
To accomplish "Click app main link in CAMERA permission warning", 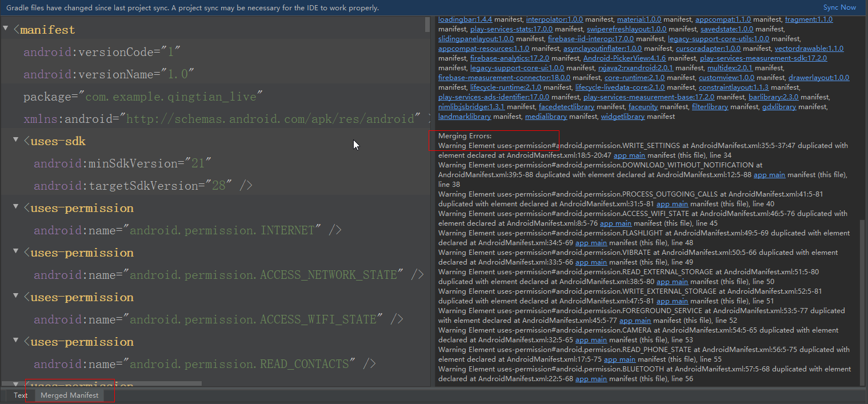I will tap(591, 339).
